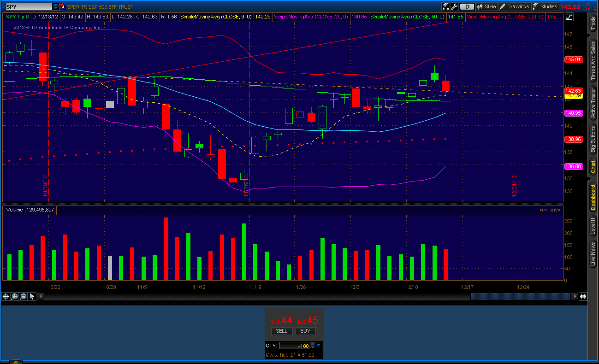
Task: Click the zoom out magnifier icon
Action: (23, 296)
